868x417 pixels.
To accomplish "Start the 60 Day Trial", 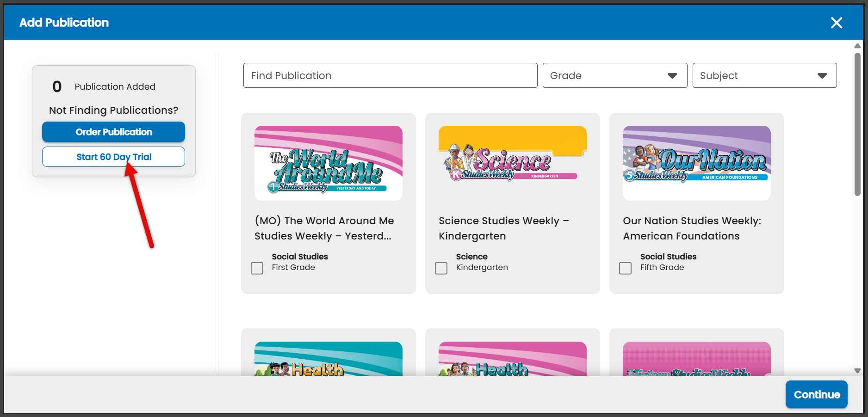I will click(x=113, y=157).
